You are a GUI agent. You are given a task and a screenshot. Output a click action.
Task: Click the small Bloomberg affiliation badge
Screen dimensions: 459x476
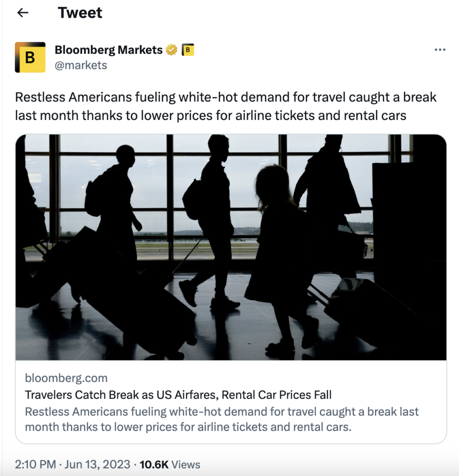click(x=188, y=50)
